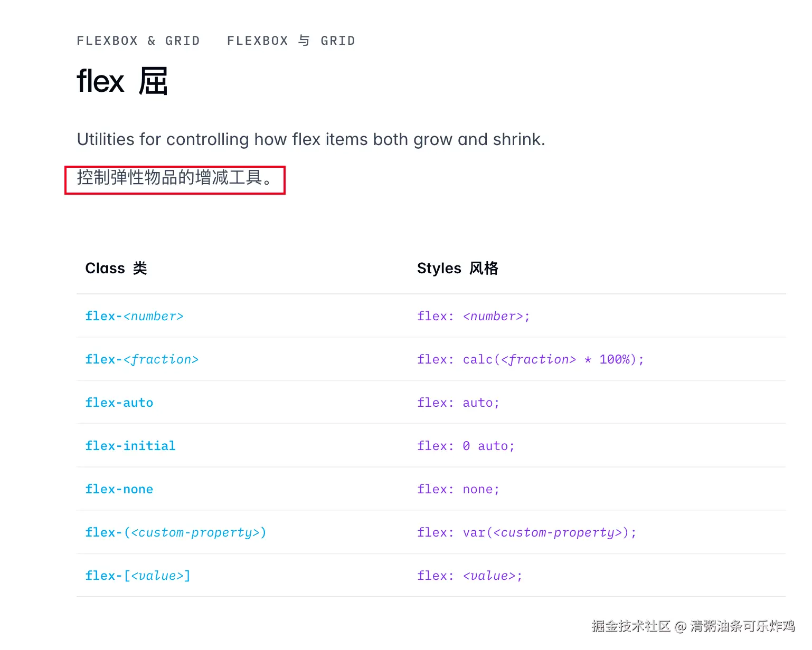Select the flex-<number> class name
Viewport: 812px width, 650px height.
coord(134,316)
